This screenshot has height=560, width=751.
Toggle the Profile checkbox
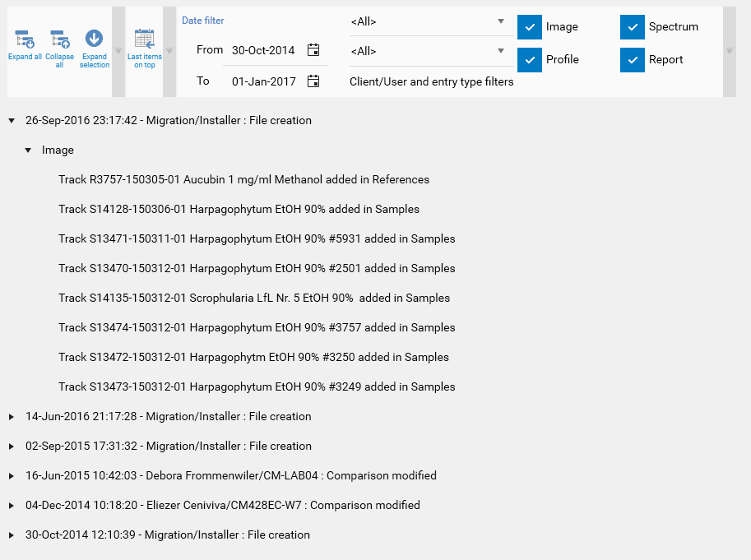point(530,60)
